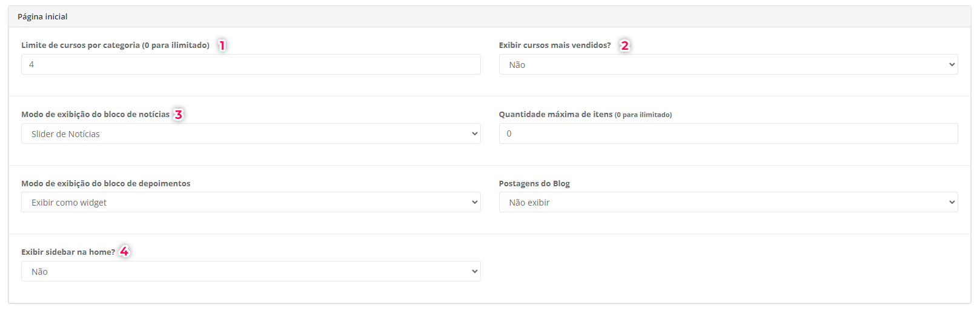980x310 pixels.
Task: Click 'Modo de exibição do bloco de depoimentos' label
Action: 105,183
